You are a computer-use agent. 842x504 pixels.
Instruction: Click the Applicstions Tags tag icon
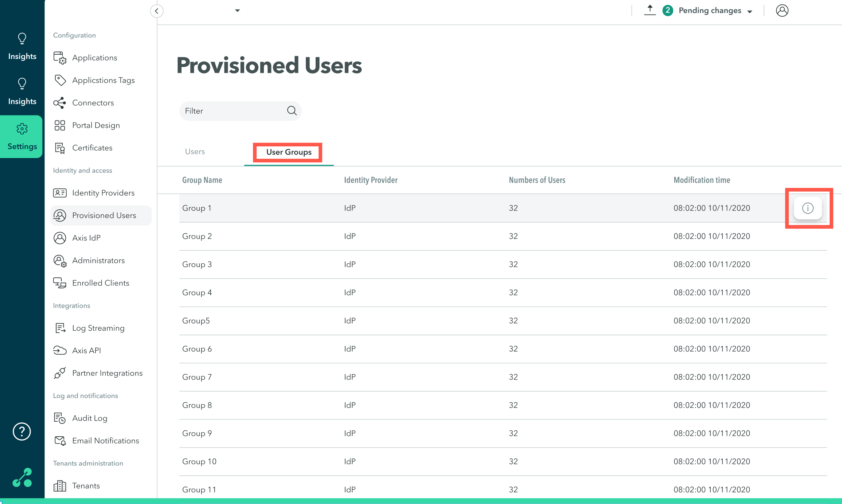pyautogui.click(x=60, y=80)
